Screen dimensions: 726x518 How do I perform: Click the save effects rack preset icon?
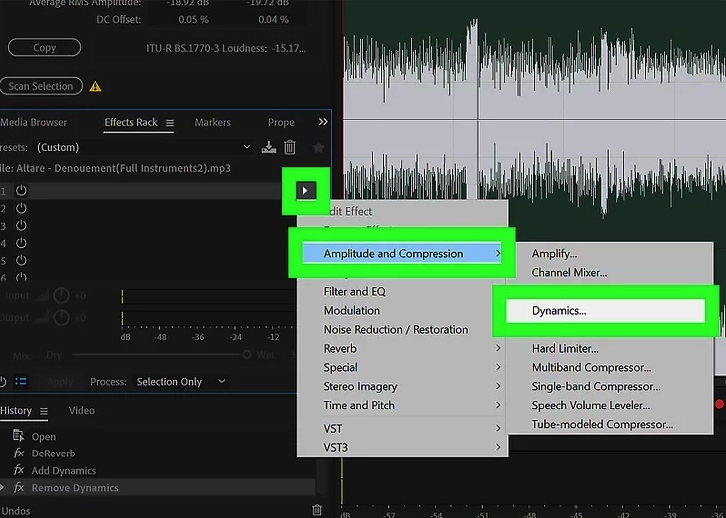(x=268, y=147)
